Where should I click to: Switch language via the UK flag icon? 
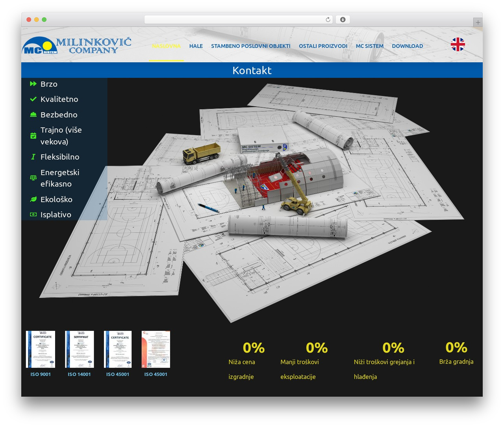(x=458, y=45)
